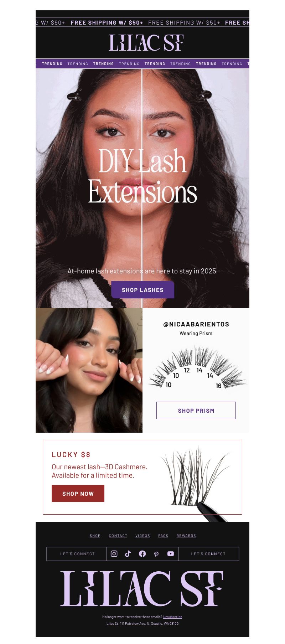Open the REWARDS footer link
The image size is (285, 644).
[186, 536]
